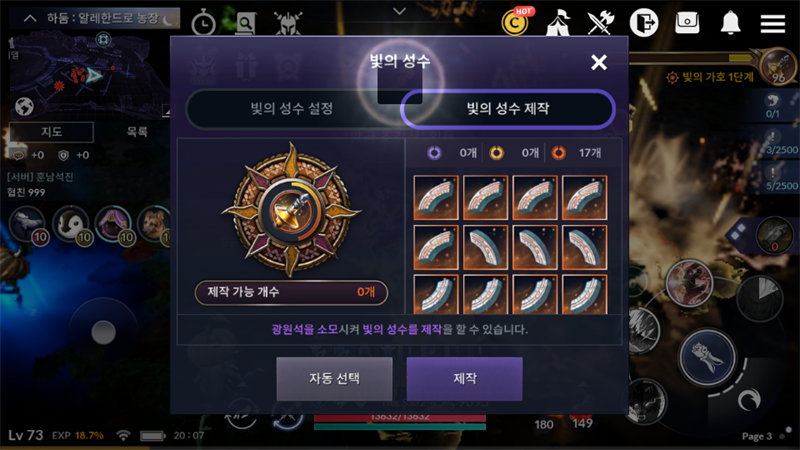Expand the minimap corner arrow

166,111
